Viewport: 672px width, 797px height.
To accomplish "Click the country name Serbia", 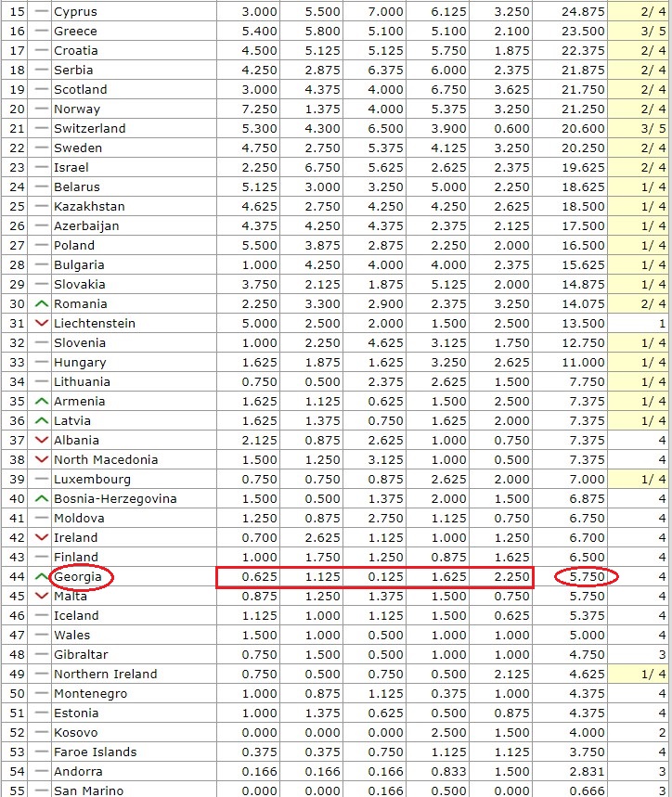I will (x=73, y=71).
